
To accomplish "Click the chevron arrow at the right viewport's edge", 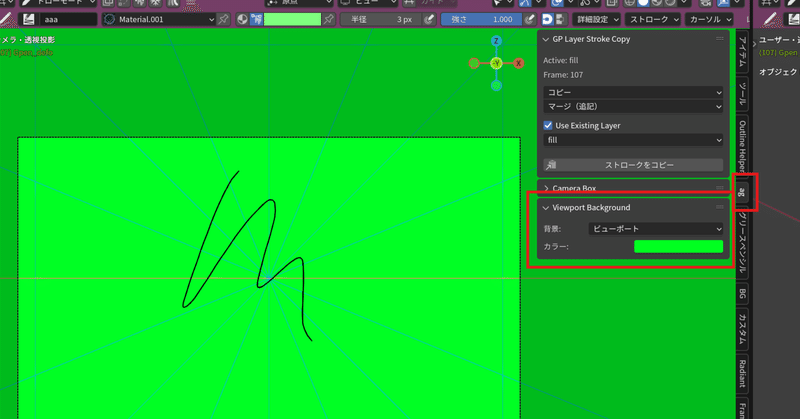I will click(755, 44).
